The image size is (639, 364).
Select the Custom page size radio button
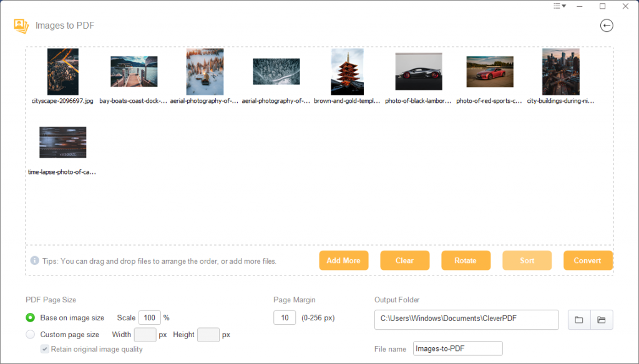coord(29,334)
